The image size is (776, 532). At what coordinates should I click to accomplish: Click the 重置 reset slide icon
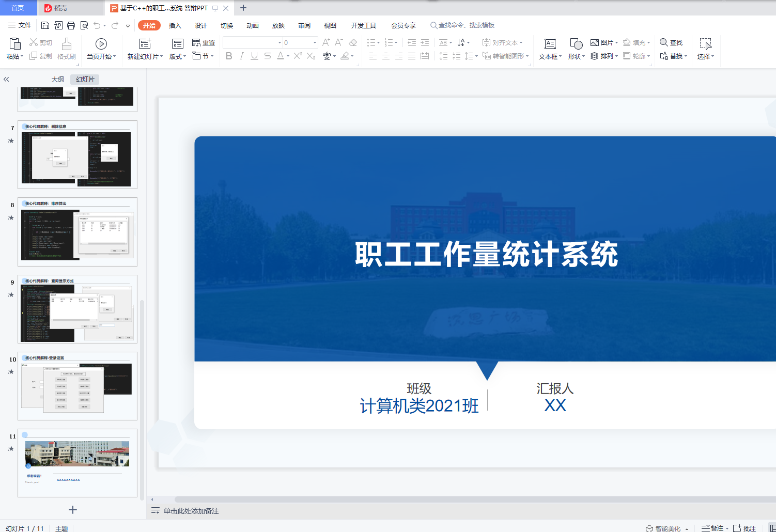coord(204,42)
